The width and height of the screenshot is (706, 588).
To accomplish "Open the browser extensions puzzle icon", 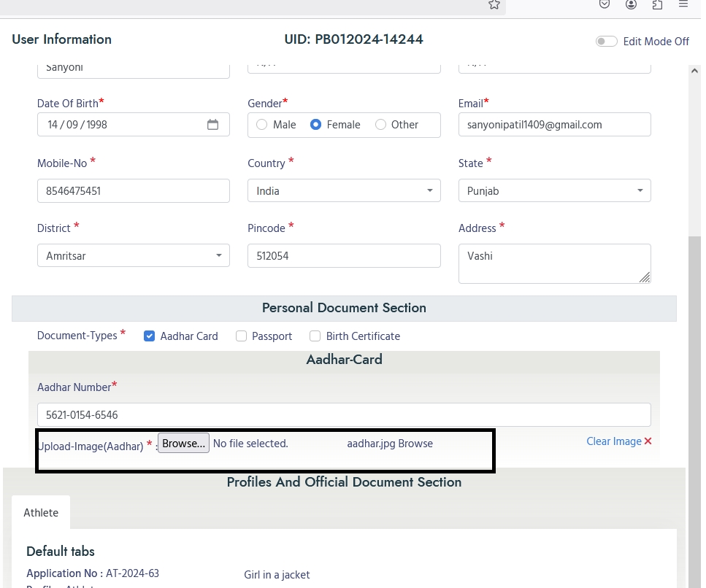I will click(x=657, y=4).
